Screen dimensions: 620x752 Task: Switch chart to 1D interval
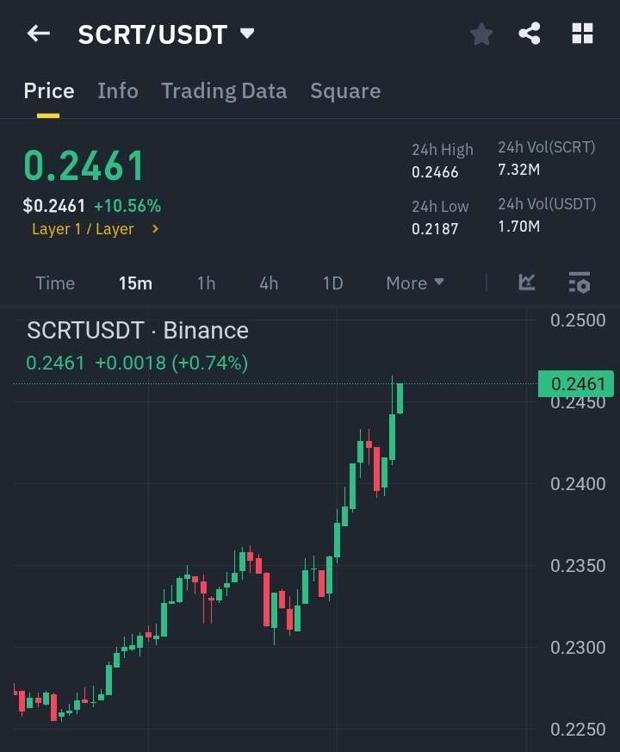click(333, 283)
